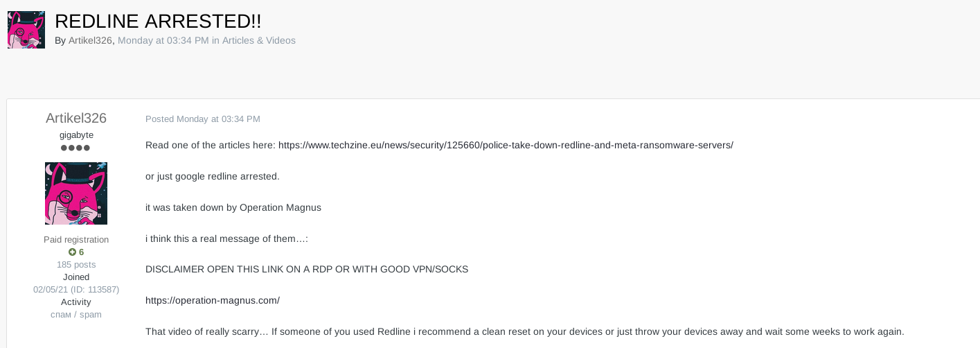This screenshot has width=980, height=348.
Task: Click the reputation score number 6
Action: [82, 252]
